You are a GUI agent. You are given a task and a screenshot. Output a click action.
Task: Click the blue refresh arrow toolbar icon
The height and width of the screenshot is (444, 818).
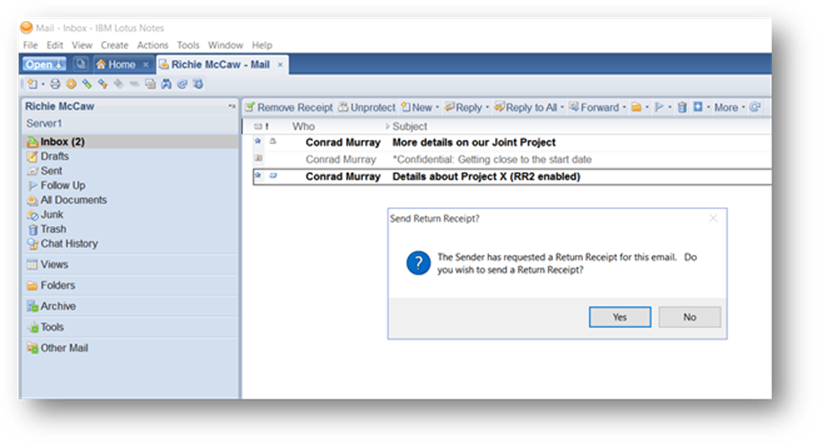(182, 84)
